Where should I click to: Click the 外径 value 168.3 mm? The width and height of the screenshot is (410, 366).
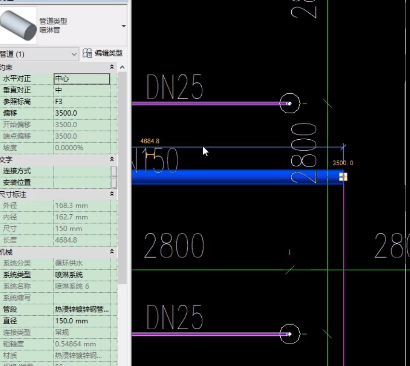[x=82, y=206]
